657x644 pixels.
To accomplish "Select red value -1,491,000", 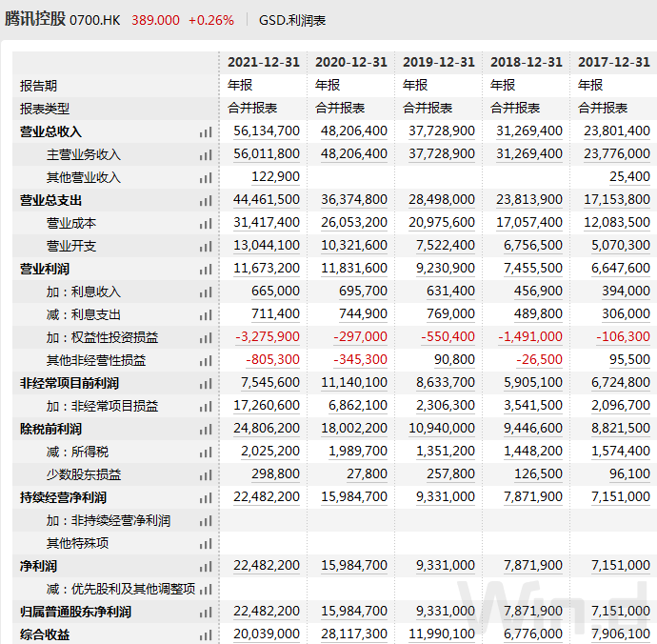I will (530, 336).
